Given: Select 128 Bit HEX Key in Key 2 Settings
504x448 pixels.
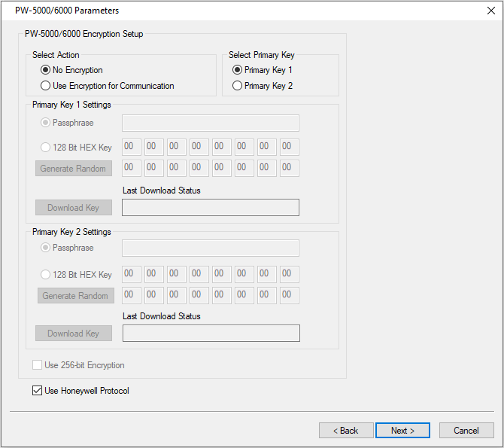Looking at the screenshot, I should 46,275.
